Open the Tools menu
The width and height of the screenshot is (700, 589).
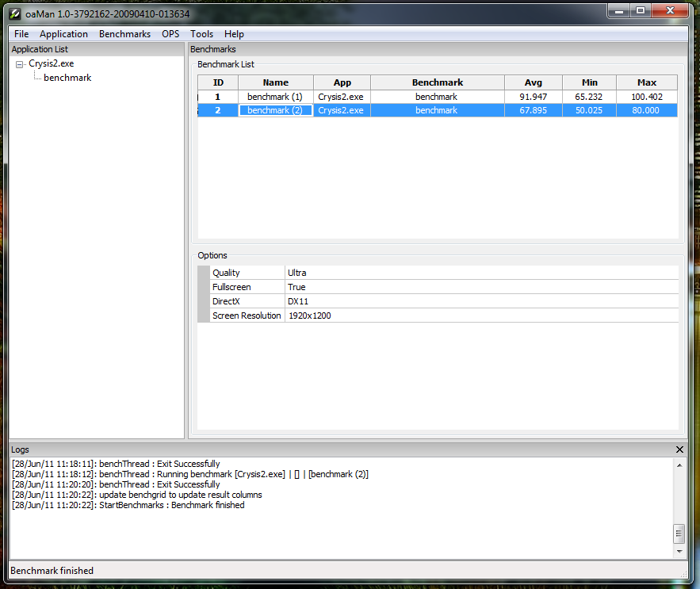tap(201, 34)
